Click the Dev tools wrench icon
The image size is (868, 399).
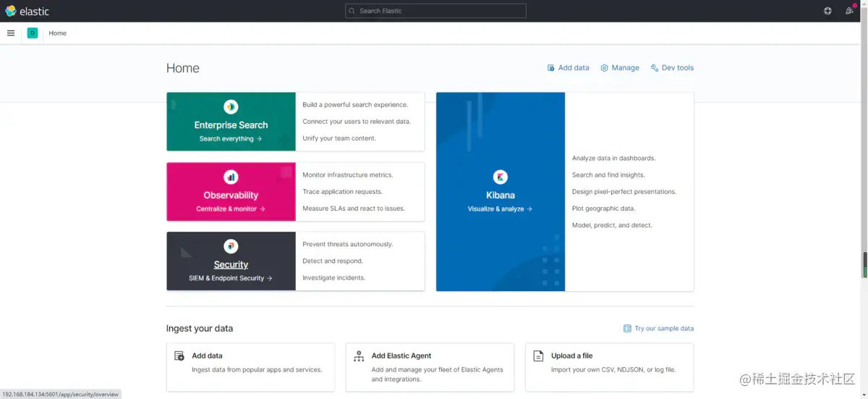pos(655,68)
